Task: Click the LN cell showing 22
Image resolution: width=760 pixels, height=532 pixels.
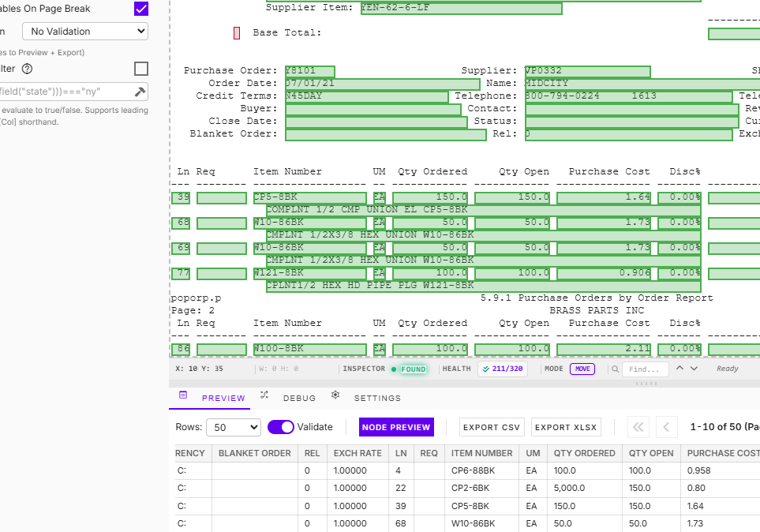Action: click(400, 488)
